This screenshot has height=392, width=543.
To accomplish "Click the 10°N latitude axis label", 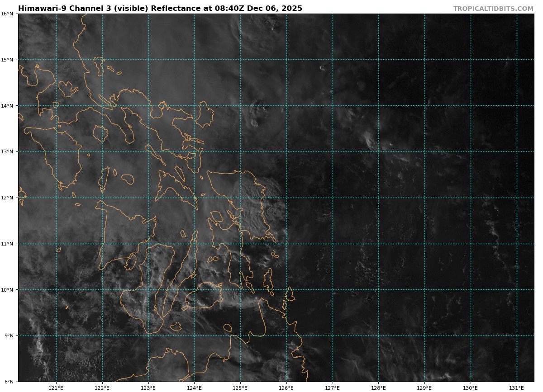I will click(7, 290).
